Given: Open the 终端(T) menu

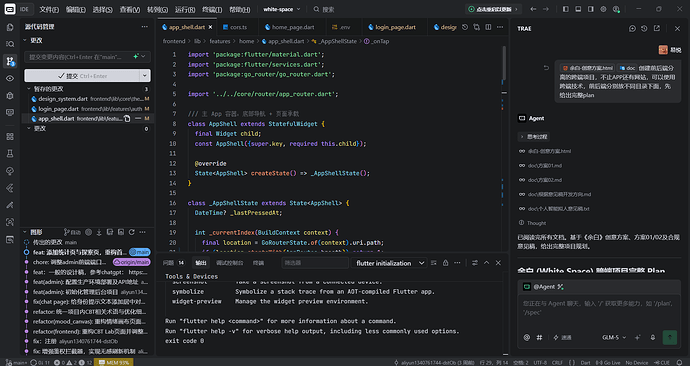Looking at the screenshot, I should coord(212,9).
